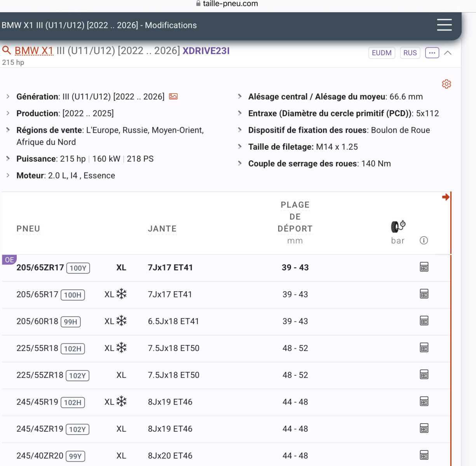
Task: Click the OE badge on first tire row
Action: click(x=9, y=260)
